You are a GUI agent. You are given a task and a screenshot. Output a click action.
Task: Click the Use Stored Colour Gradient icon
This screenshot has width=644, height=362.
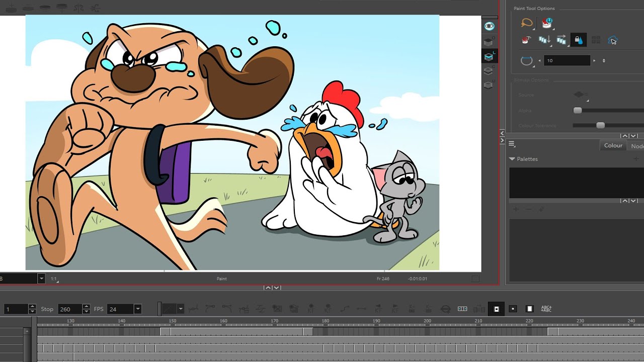tap(596, 40)
